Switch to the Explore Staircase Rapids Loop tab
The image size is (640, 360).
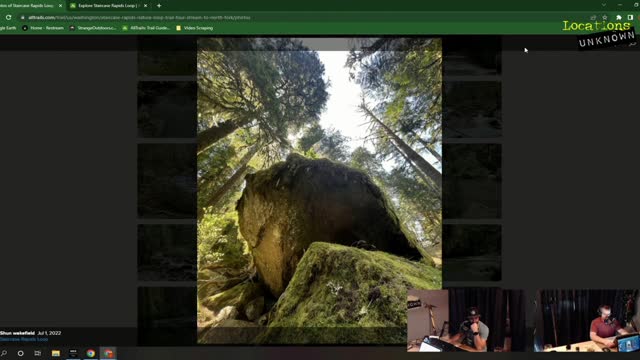107,6
